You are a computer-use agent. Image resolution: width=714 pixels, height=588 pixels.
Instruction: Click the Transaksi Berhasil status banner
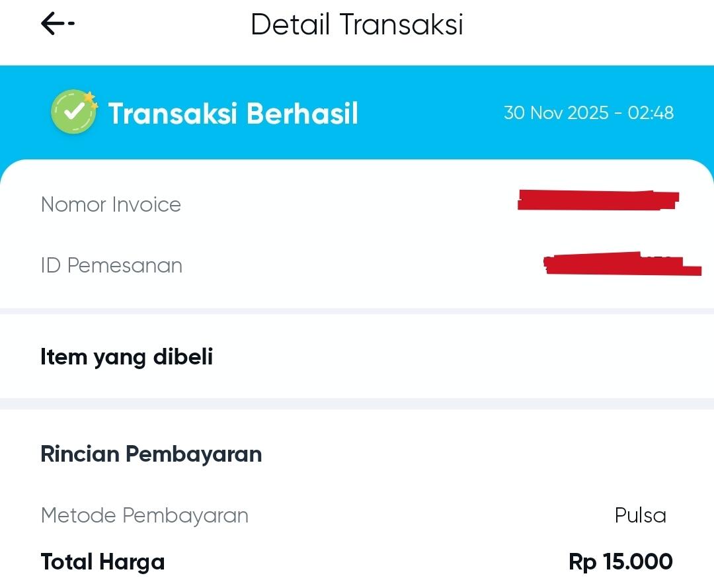tap(234, 112)
